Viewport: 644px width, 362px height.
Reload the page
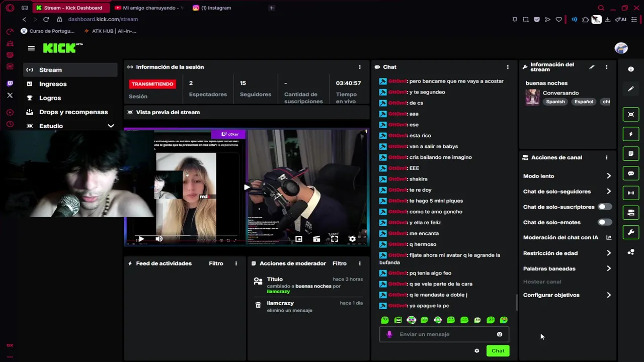pos(46,19)
